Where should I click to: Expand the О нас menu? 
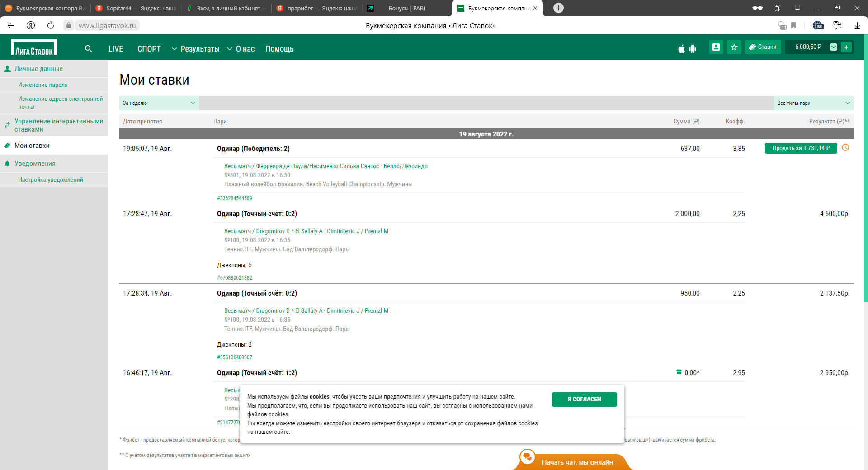(x=241, y=49)
